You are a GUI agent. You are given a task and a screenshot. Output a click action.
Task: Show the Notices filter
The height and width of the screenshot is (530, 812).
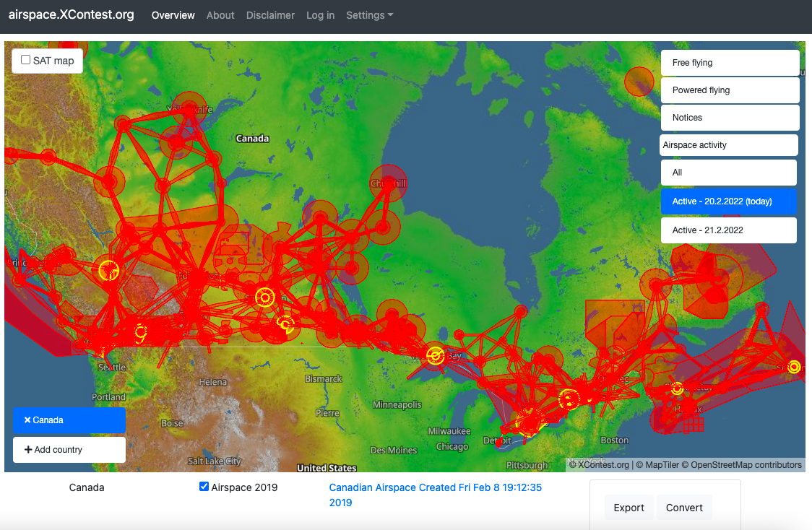click(730, 118)
